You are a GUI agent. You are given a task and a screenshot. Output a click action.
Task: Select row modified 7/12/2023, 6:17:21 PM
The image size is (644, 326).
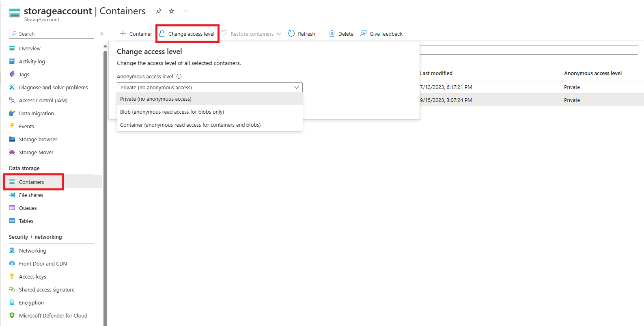pos(532,87)
